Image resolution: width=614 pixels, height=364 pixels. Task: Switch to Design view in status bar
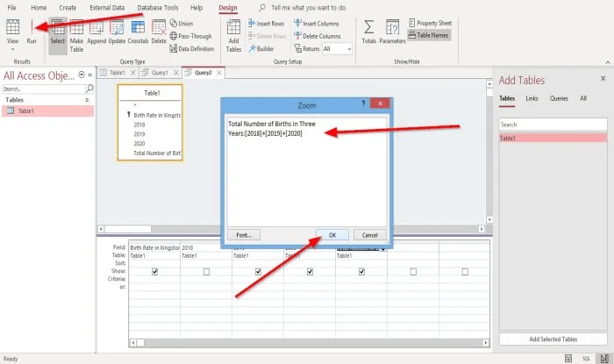(604, 358)
